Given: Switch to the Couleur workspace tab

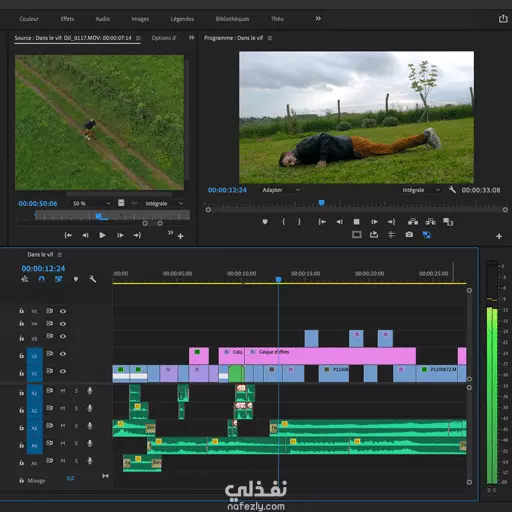Looking at the screenshot, I should [x=29, y=19].
